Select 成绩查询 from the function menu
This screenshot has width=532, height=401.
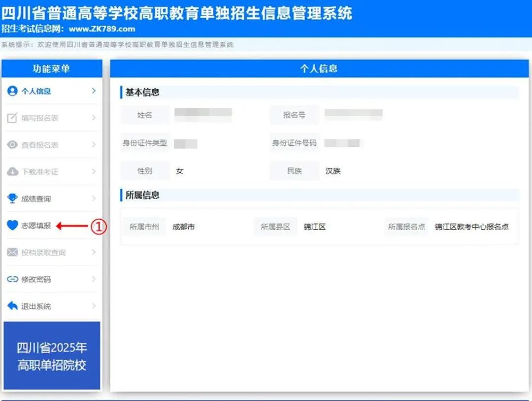tap(37, 198)
